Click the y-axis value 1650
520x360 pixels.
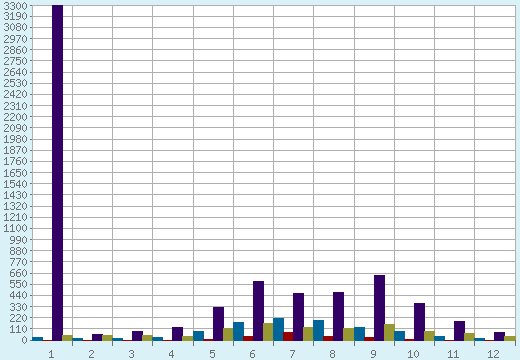pos(15,173)
